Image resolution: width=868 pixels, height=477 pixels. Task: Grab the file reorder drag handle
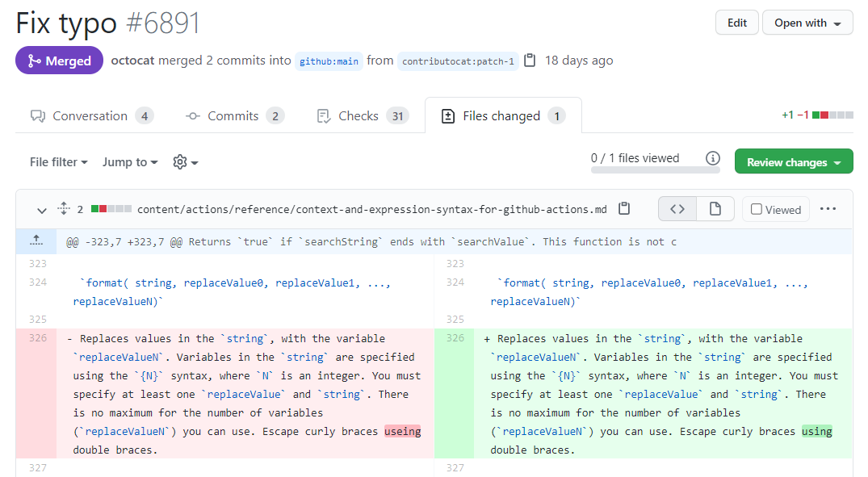(x=63, y=208)
